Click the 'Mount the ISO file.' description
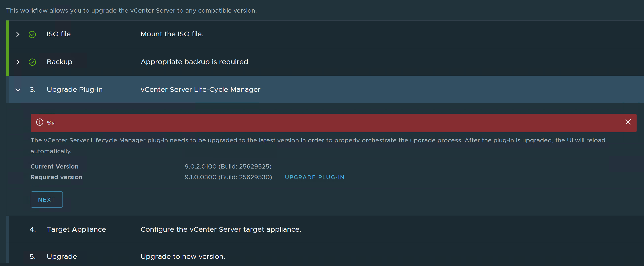 click(172, 34)
